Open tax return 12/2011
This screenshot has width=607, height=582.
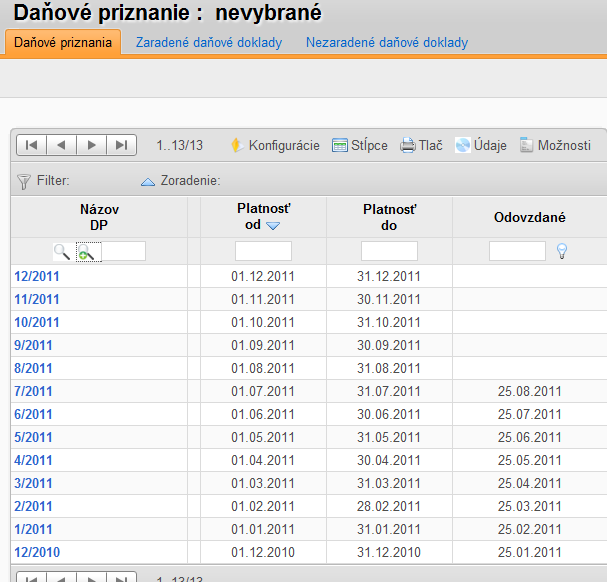[x=37, y=276]
